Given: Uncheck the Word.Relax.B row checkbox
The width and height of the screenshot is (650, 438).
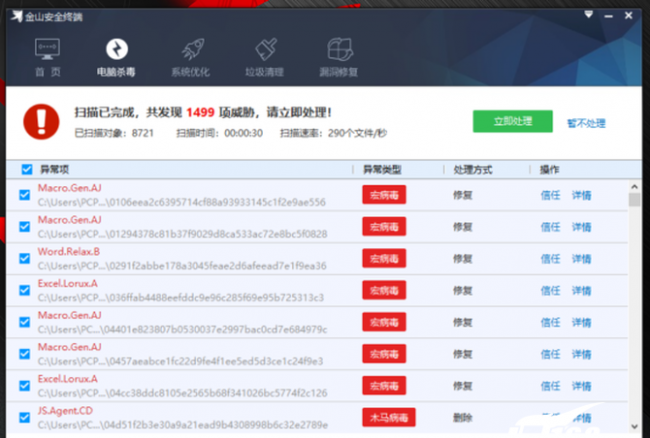Looking at the screenshot, I should tap(24, 259).
